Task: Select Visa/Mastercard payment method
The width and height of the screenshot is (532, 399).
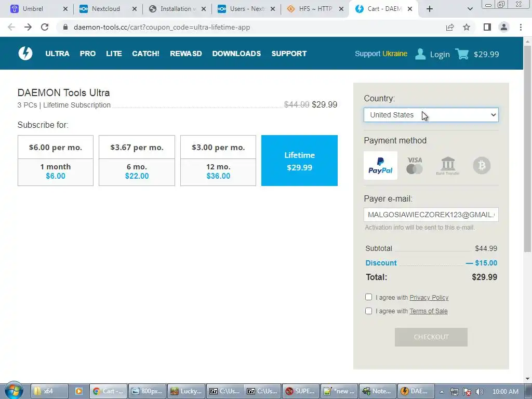Action: [414, 165]
